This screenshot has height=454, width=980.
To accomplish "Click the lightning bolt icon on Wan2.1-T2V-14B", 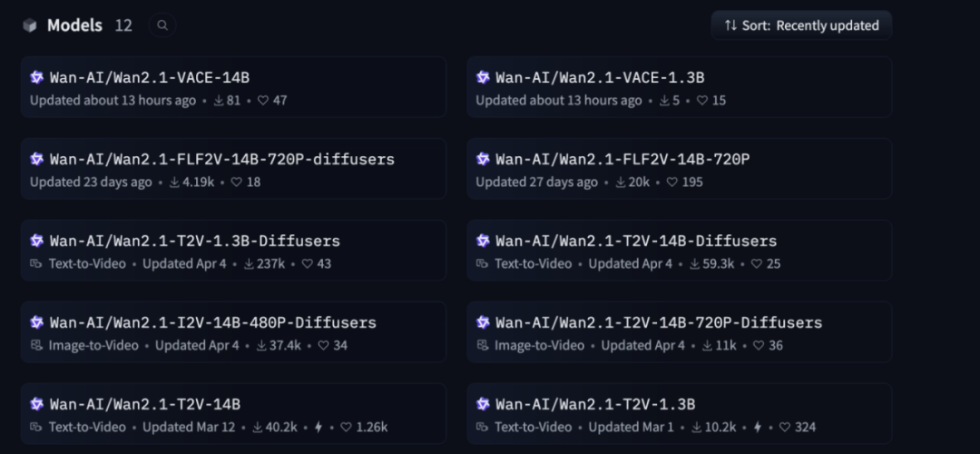I will [318, 428].
